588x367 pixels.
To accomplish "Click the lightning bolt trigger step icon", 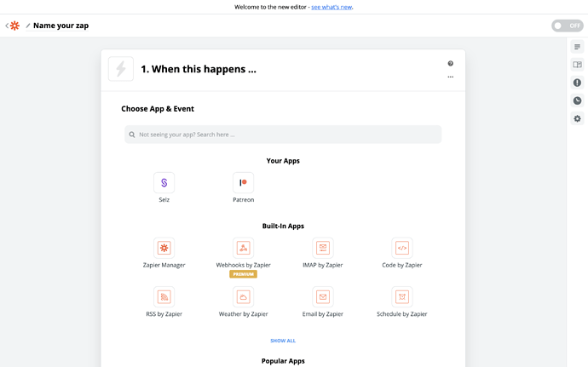I will point(121,69).
